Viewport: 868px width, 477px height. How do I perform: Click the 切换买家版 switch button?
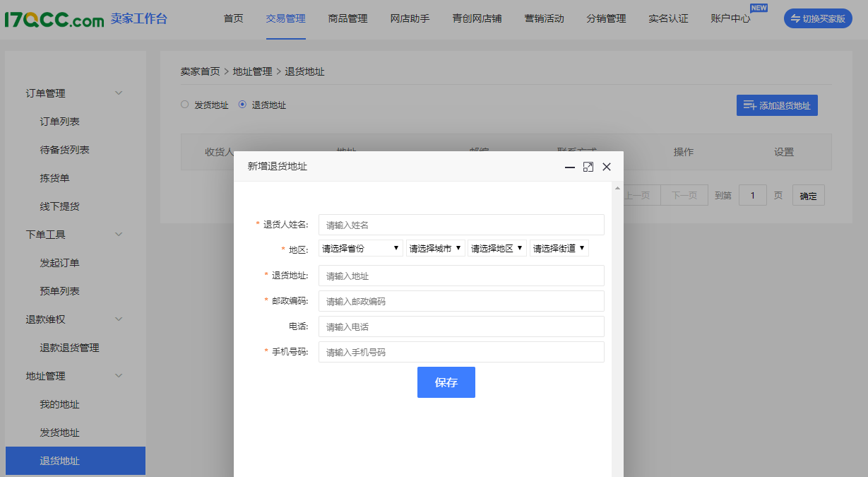[x=818, y=19]
